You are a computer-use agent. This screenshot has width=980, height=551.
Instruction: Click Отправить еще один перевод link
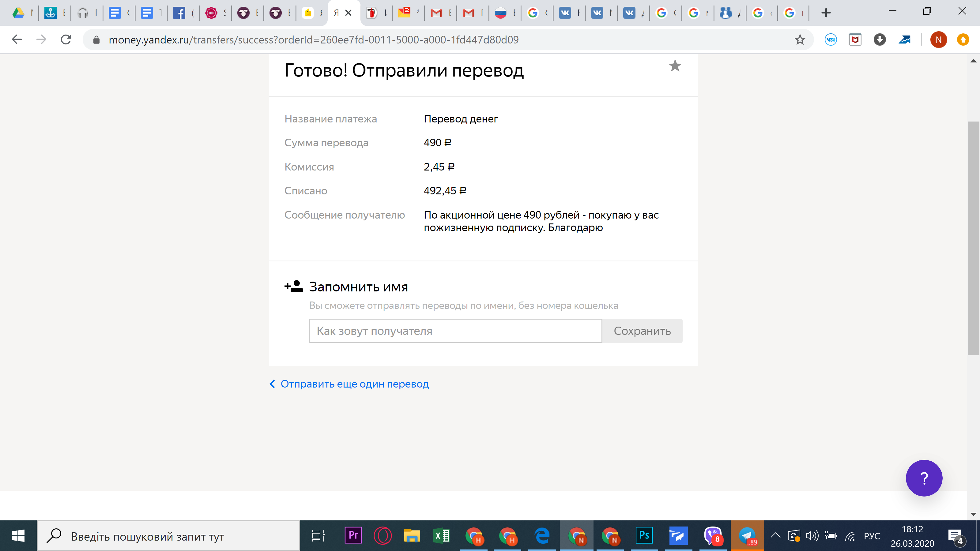coord(354,384)
